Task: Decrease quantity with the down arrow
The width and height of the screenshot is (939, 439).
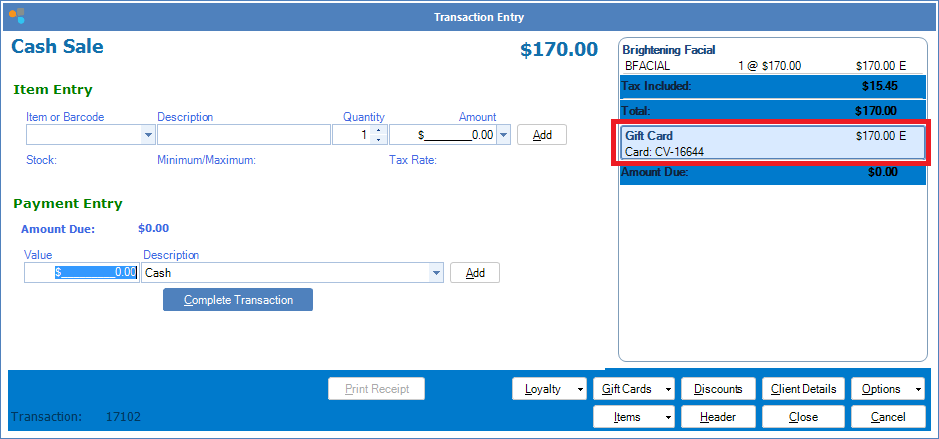Action: [377, 140]
